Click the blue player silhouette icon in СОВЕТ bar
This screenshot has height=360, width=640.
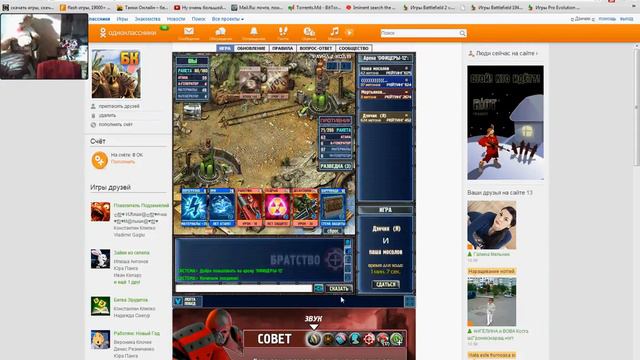(355, 339)
